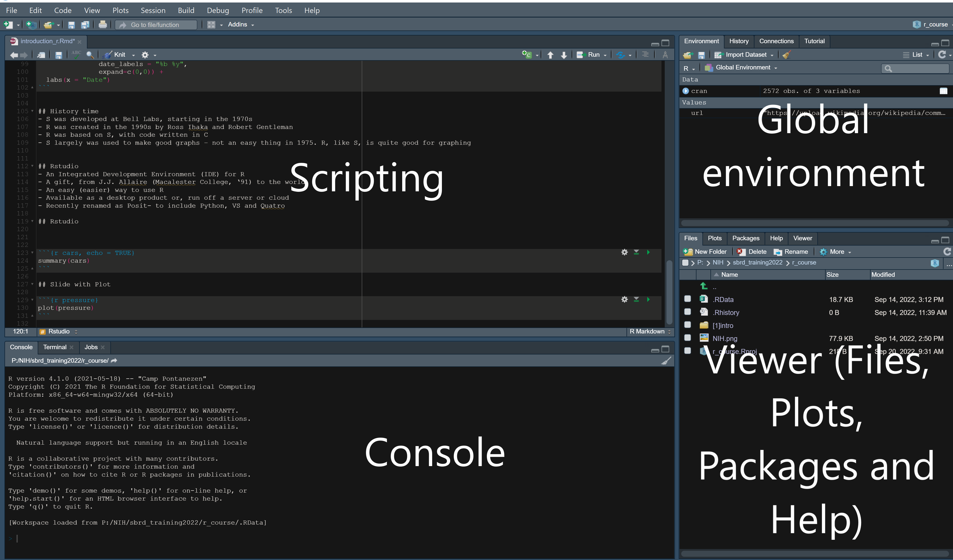
Task: Open the Workspace Panes grid icon
Action: 211,24
